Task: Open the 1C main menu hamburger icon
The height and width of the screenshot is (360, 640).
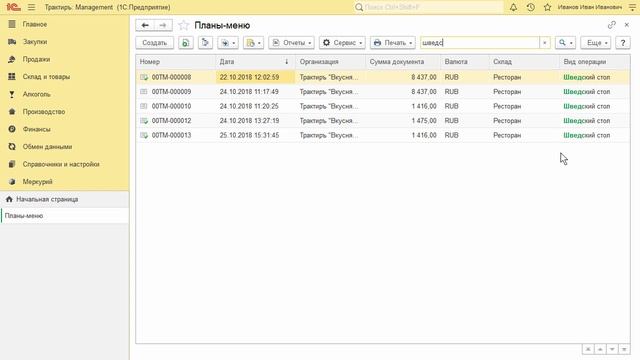Action: tap(31, 7)
